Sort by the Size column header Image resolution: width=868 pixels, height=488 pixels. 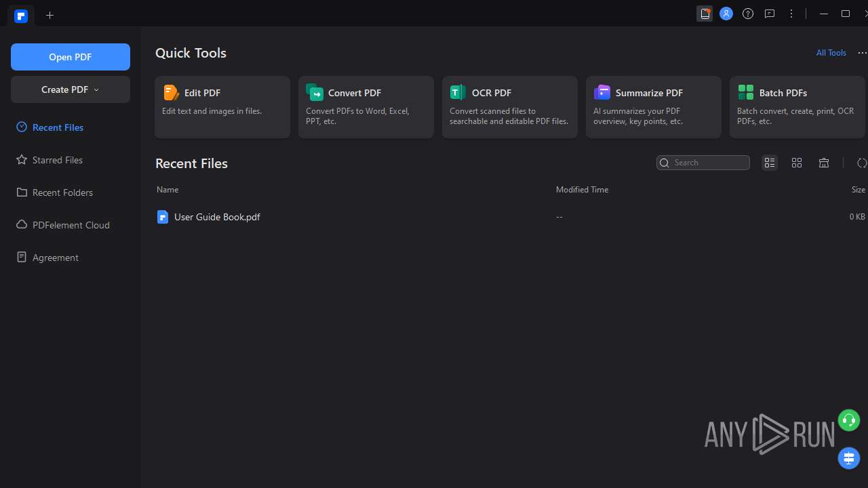coord(859,190)
